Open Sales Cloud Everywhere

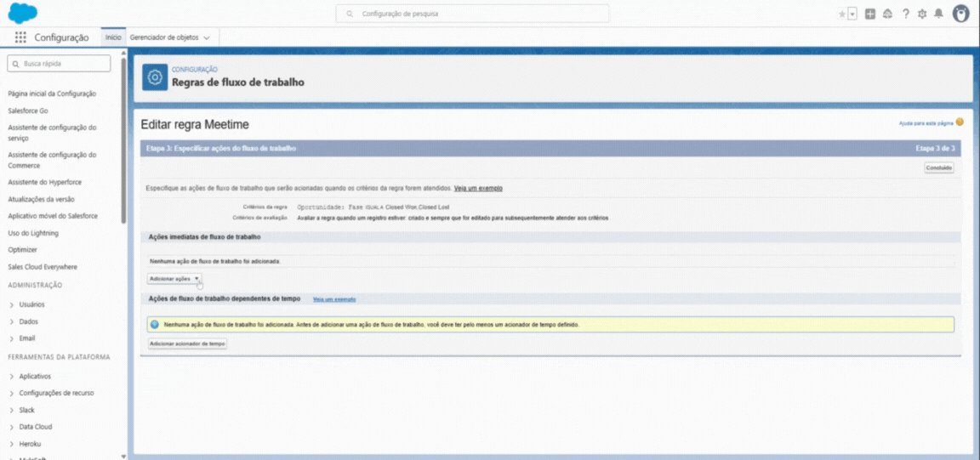(43, 267)
